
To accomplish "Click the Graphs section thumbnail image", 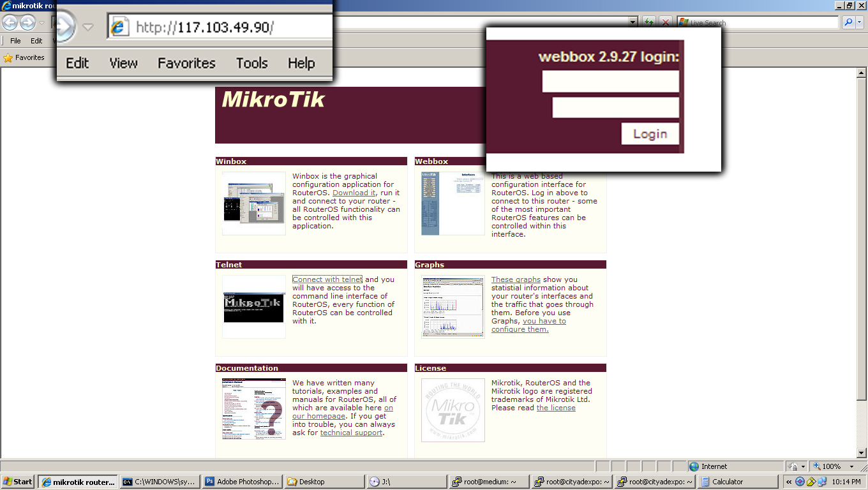I will tap(453, 306).
